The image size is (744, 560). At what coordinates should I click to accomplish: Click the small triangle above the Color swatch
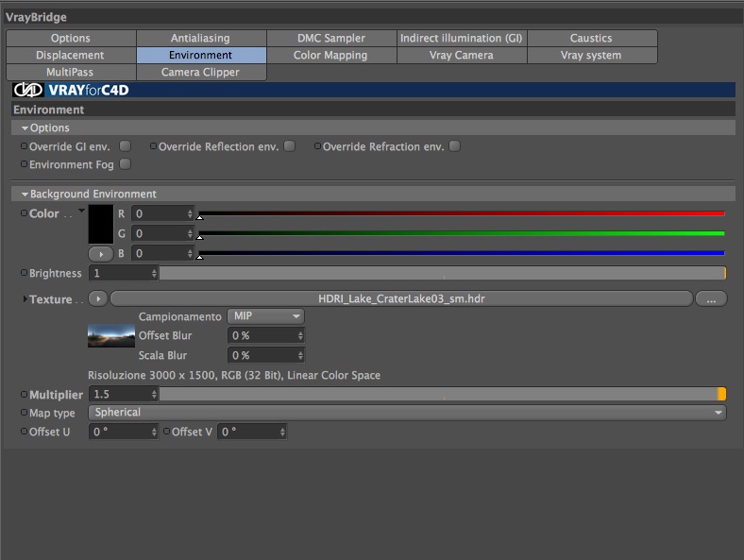(x=81, y=211)
